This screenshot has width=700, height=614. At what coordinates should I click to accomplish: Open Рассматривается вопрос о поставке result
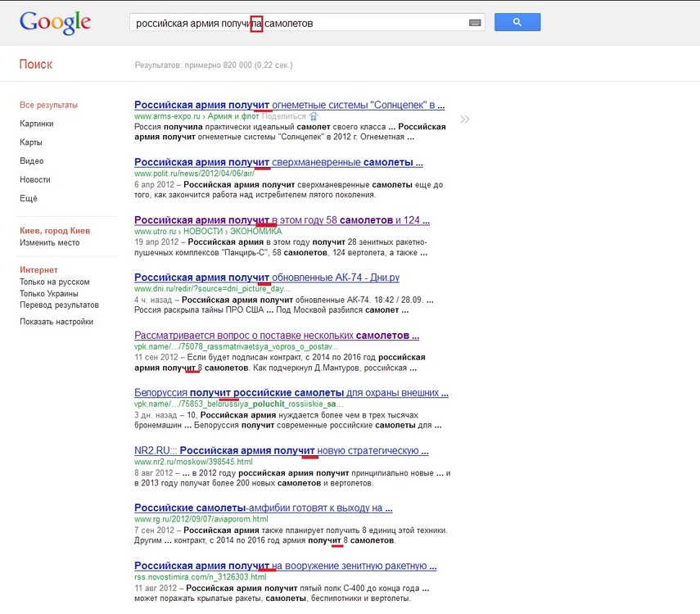(277, 336)
